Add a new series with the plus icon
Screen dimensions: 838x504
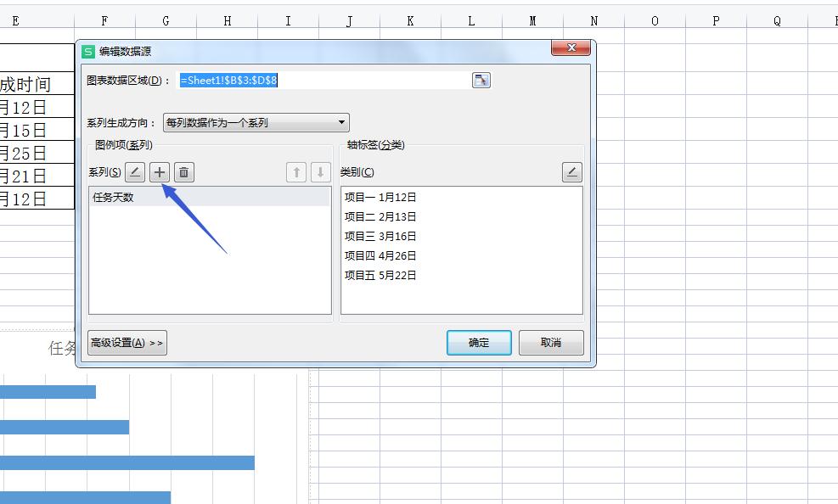pos(159,172)
